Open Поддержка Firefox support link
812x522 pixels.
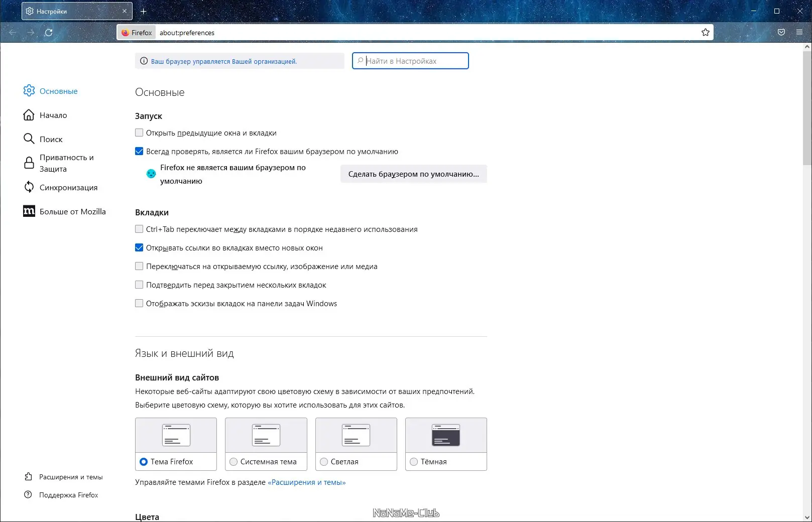coord(69,495)
